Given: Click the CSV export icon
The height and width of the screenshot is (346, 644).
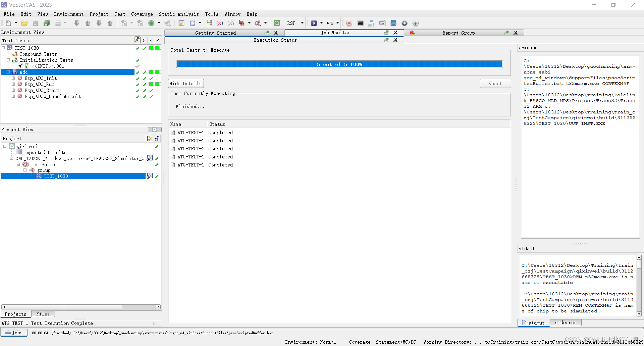Looking at the screenshot, I should [382, 23].
